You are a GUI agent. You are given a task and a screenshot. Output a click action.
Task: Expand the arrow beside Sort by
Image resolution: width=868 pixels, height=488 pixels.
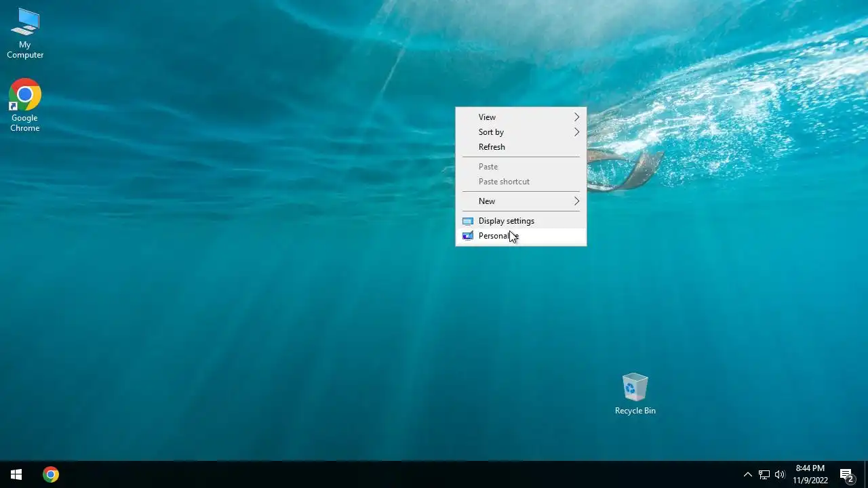tap(577, 132)
